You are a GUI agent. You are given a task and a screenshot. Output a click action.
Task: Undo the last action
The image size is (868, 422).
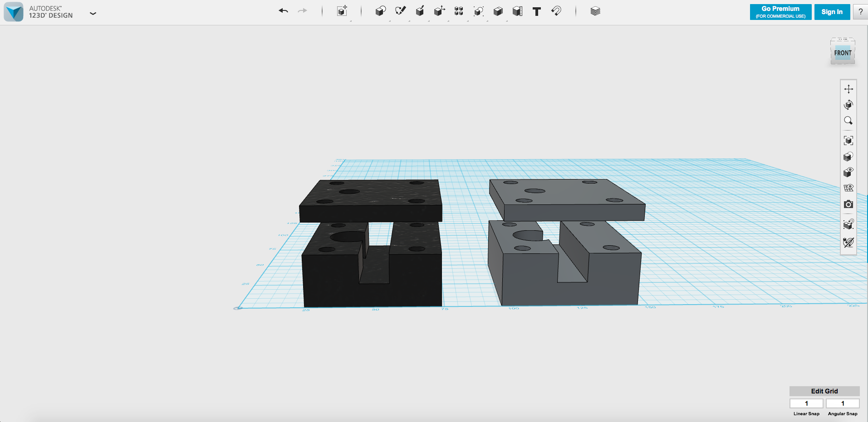coord(284,11)
